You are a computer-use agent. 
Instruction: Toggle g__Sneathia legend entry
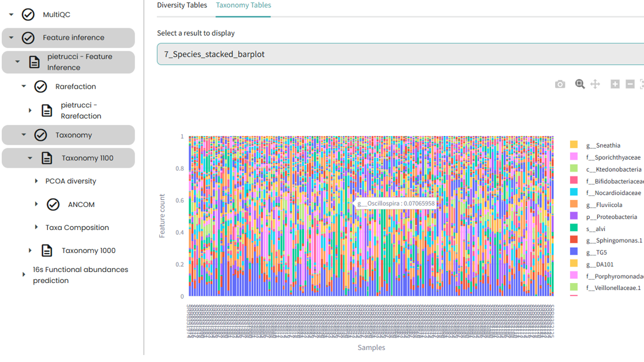[x=603, y=145]
